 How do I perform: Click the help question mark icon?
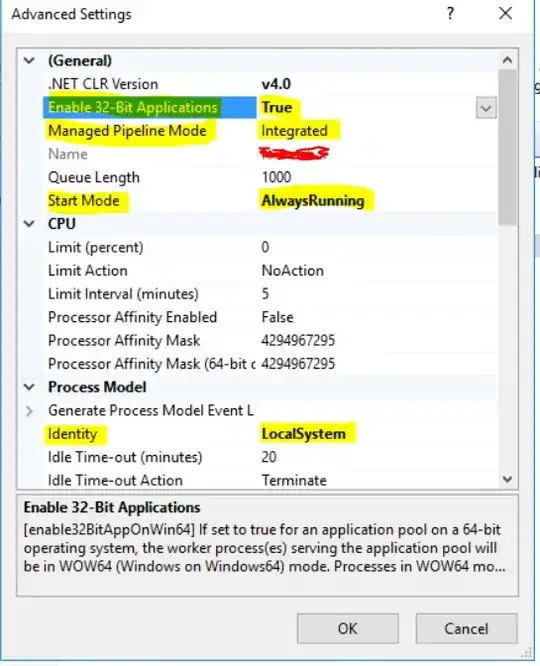[450, 14]
